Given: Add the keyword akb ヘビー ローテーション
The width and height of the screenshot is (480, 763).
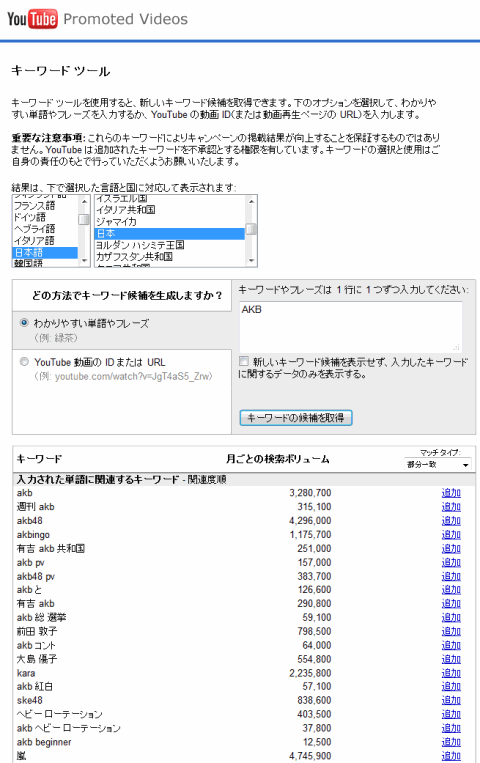Looking at the screenshot, I should click(451, 728).
